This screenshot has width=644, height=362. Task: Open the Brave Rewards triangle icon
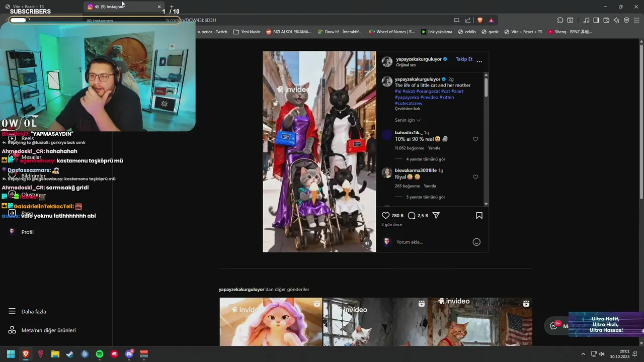point(491,20)
